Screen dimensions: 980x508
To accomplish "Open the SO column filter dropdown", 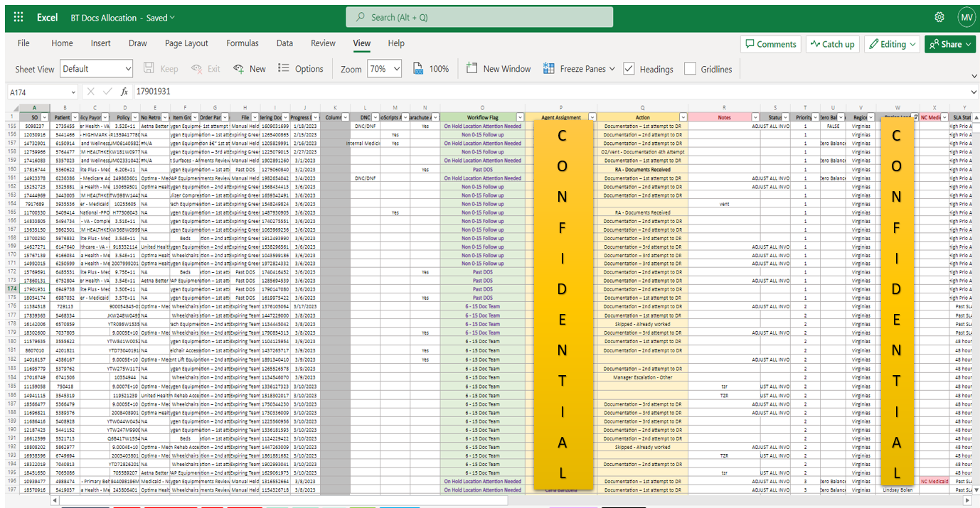I will 45,117.
